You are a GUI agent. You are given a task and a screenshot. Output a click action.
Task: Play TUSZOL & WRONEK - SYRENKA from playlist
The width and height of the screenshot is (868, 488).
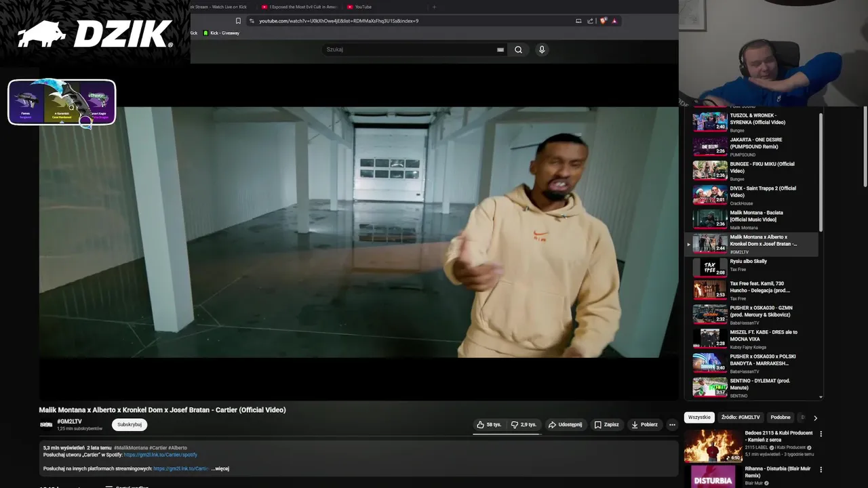coord(755,122)
